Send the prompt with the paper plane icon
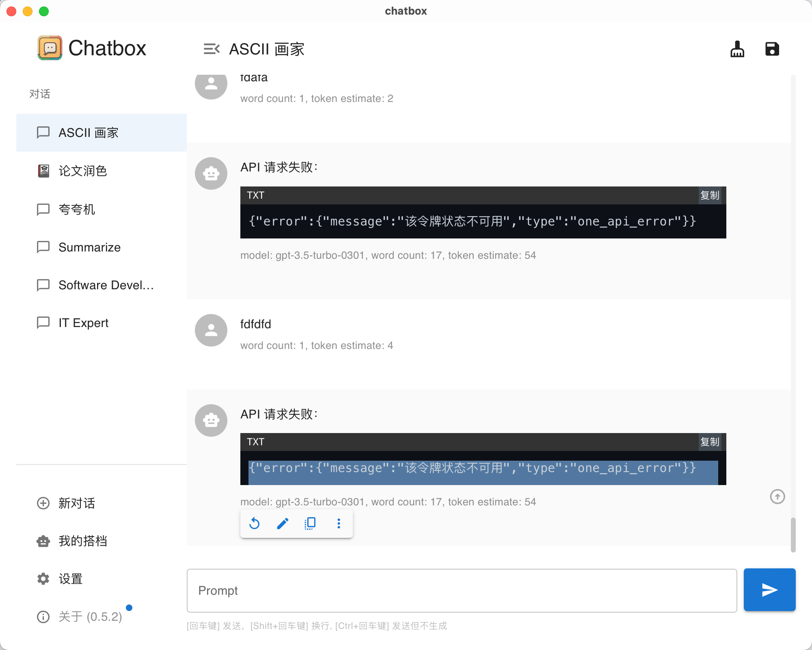Image resolution: width=812 pixels, height=650 pixels. [x=769, y=589]
